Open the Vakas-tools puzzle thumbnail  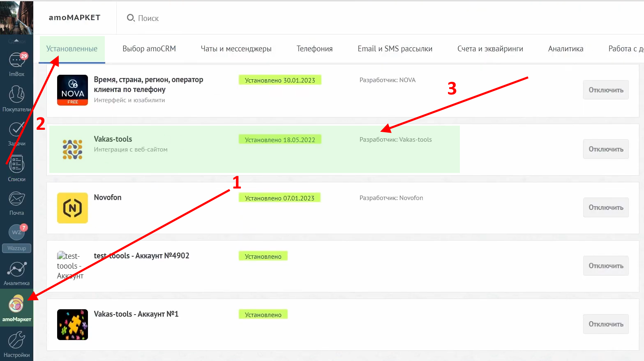tap(72, 324)
